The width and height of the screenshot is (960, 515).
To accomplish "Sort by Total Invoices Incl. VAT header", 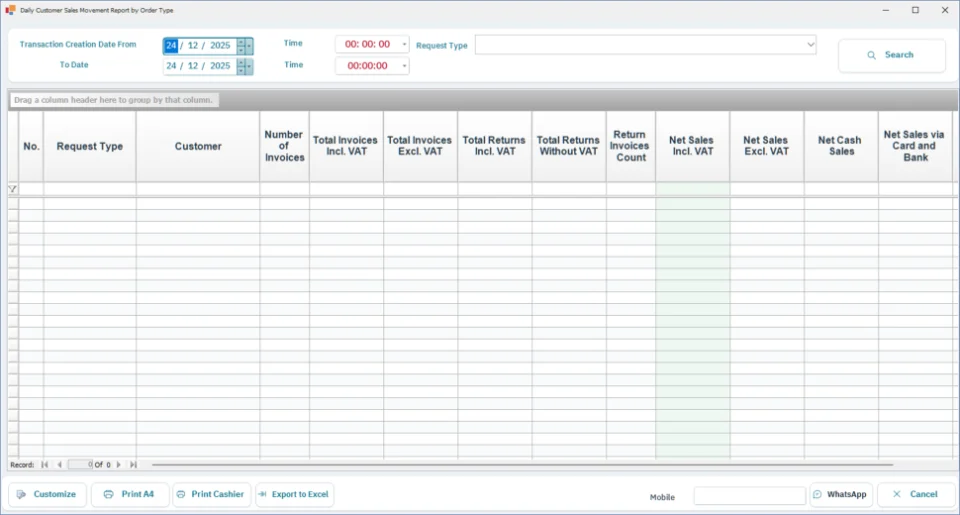I will (346, 146).
